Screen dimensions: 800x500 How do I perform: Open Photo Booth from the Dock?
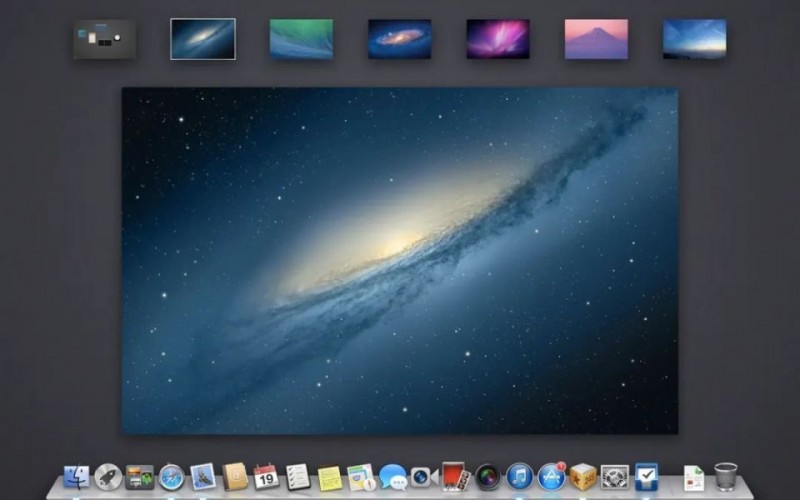point(455,476)
